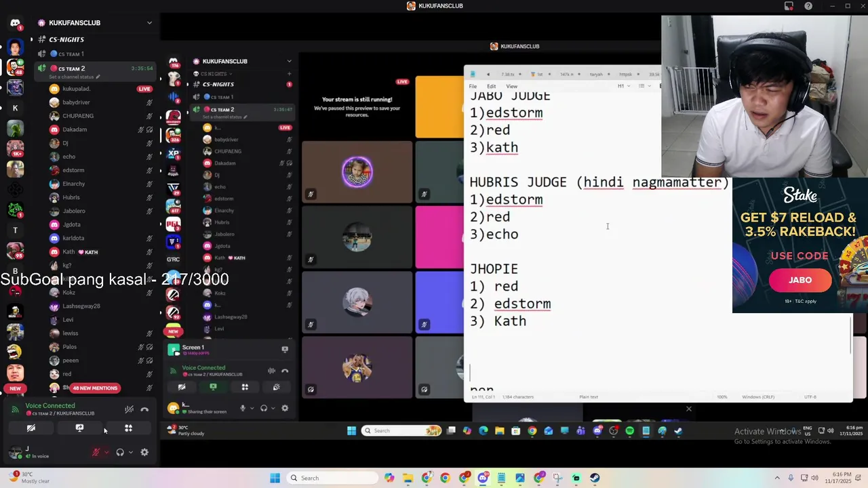Toggle deafen headphones in inner Discord
Image resolution: width=868 pixels, height=488 pixels.
264,408
